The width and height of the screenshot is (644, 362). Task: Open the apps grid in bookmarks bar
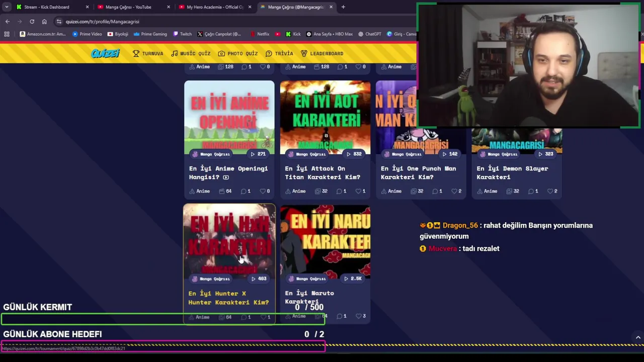7,34
